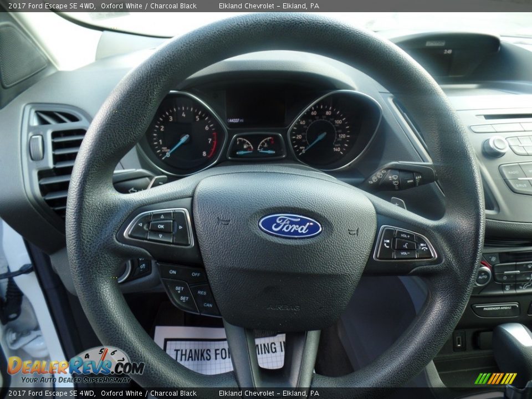This screenshot has width=532, height=399.
Task: Turn on cruise control with the ON button
Action: click(173, 272)
